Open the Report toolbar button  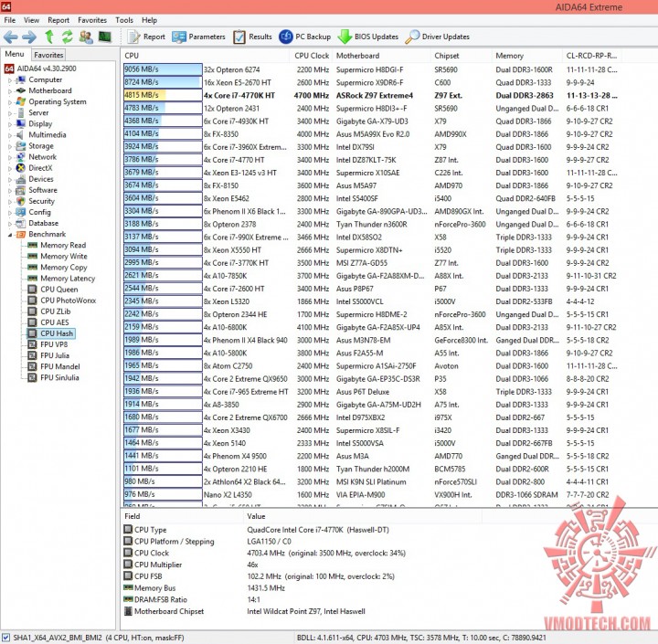146,37
